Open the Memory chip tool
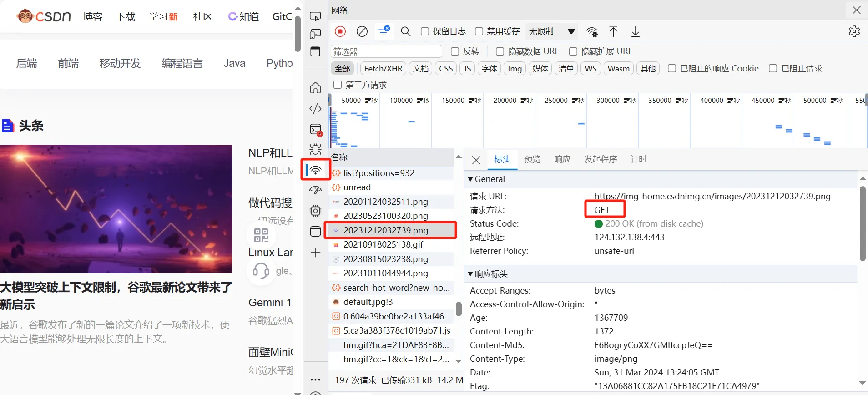 click(x=315, y=211)
